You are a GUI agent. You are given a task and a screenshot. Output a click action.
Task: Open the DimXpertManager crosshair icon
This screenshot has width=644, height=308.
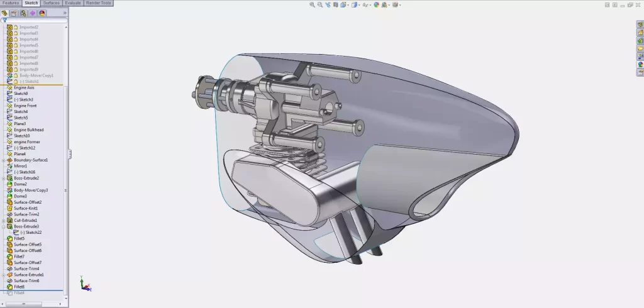pyautogui.click(x=32, y=13)
